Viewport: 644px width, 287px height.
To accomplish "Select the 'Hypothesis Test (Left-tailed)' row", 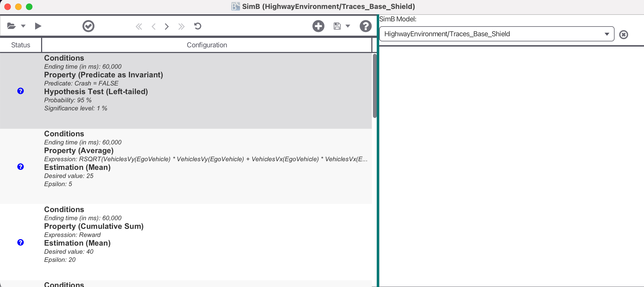I will (96, 92).
